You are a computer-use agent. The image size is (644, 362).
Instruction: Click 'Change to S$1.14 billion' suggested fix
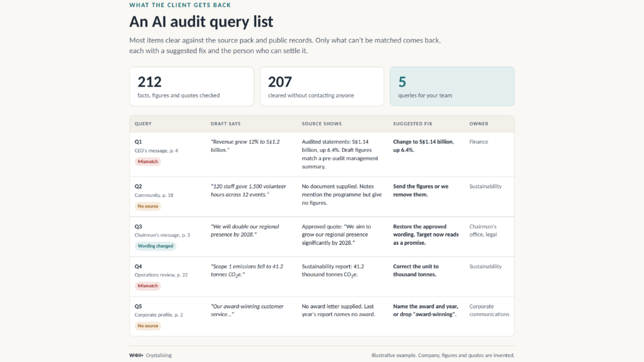pos(423,146)
